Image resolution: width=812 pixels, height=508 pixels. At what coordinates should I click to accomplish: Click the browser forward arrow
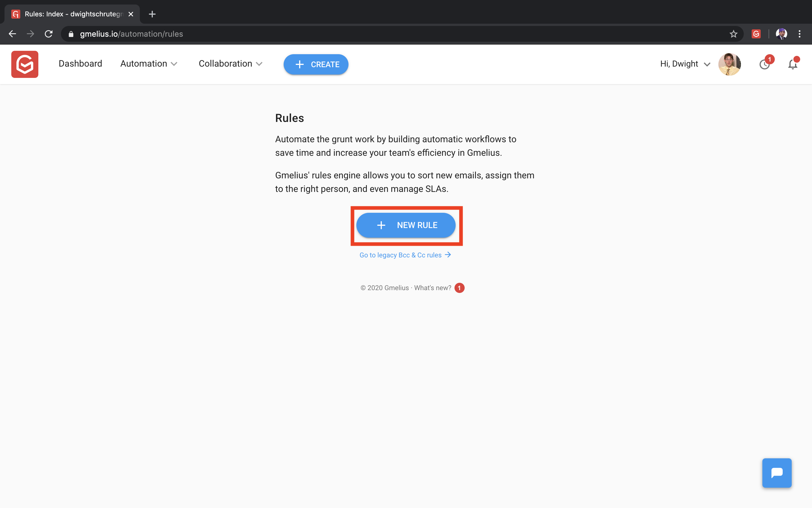[30, 34]
